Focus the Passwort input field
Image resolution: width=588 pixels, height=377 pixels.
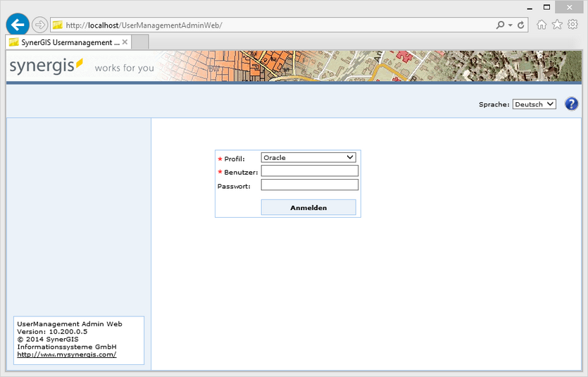click(309, 185)
